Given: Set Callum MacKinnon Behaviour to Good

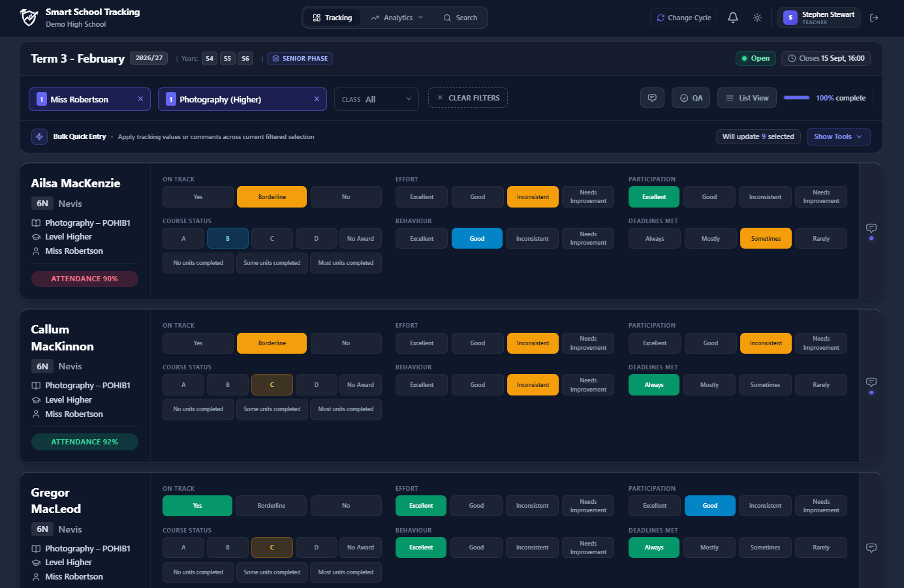Looking at the screenshot, I should [x=478, y=385].
